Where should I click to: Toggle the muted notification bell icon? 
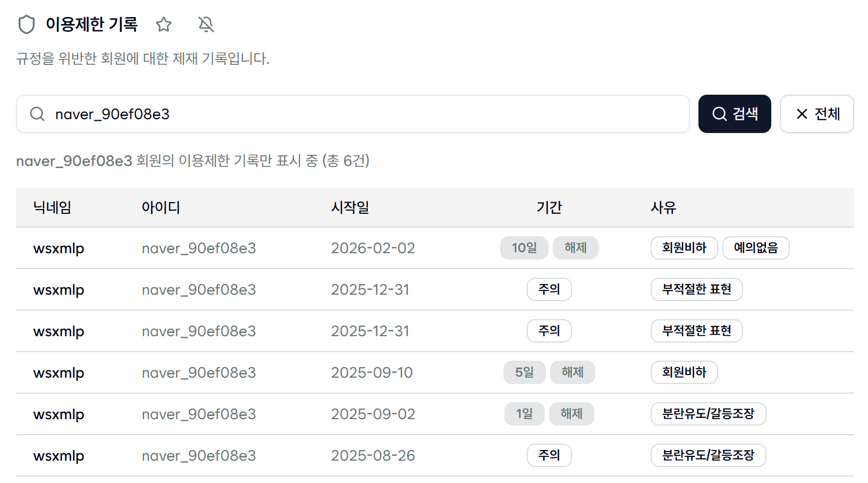point(206,24)
